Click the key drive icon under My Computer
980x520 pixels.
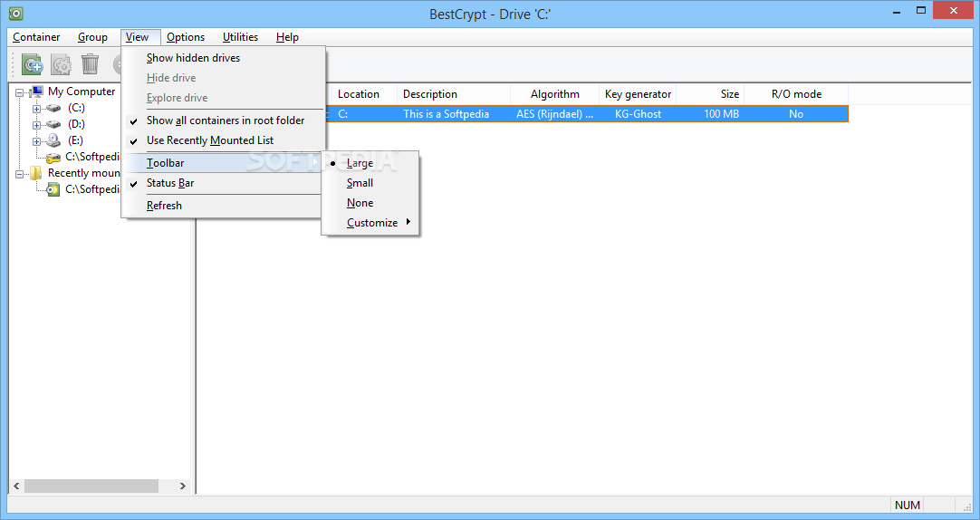pos(53,157)
